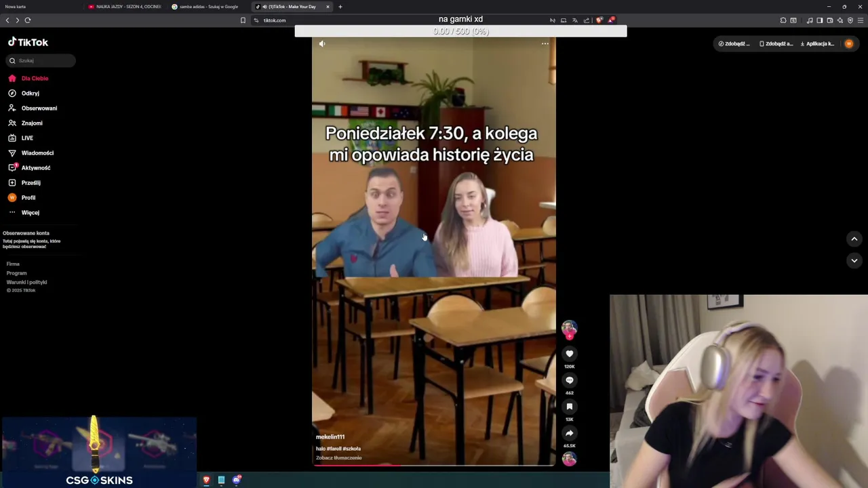The width and height of the screenshot is (868, 488).
Task: Open the browser extensions puzzle icon
Action: click(x=783, y=20)
